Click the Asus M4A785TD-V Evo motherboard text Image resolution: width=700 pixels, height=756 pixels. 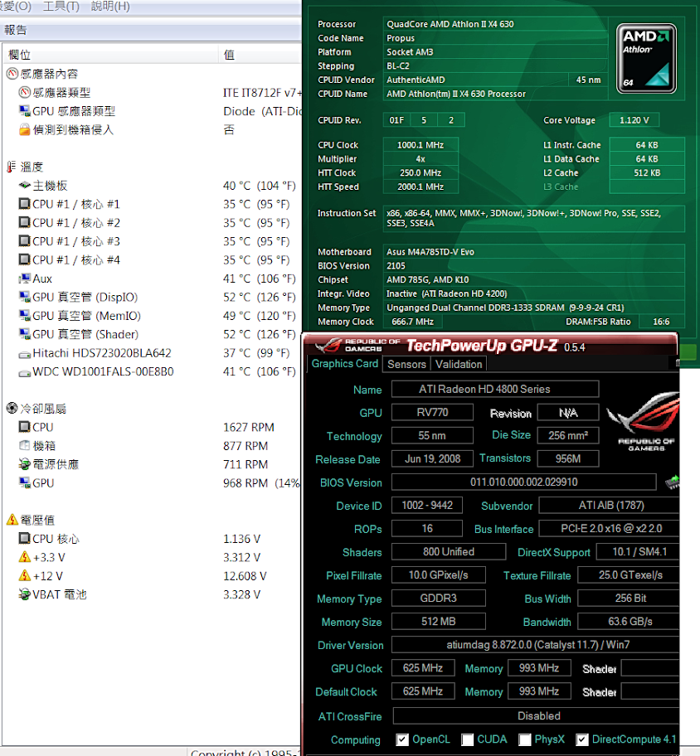[430, 252]
